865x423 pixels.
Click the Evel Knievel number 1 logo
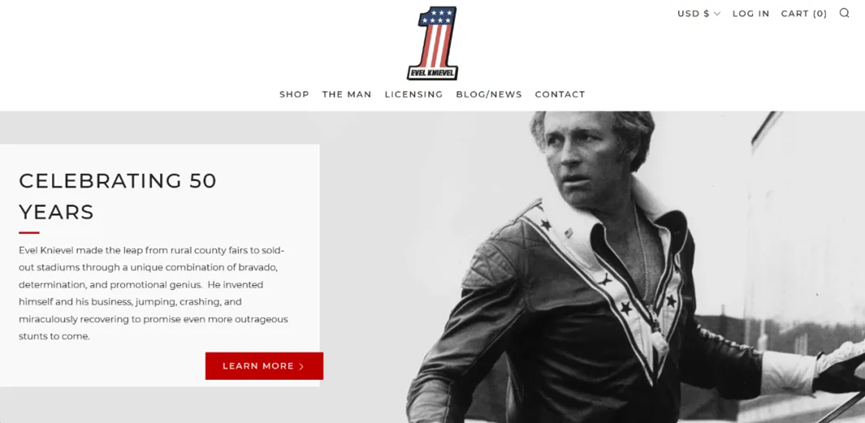point(433,43)
